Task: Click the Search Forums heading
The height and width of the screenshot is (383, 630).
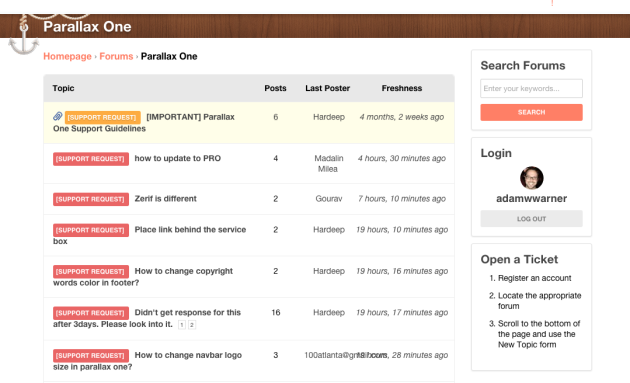Action: pyautogui.click(x=523, y=66)
